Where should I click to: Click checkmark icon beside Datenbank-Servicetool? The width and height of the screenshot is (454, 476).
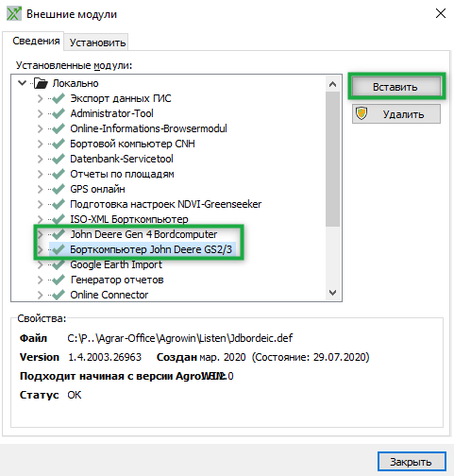point(59,159)
